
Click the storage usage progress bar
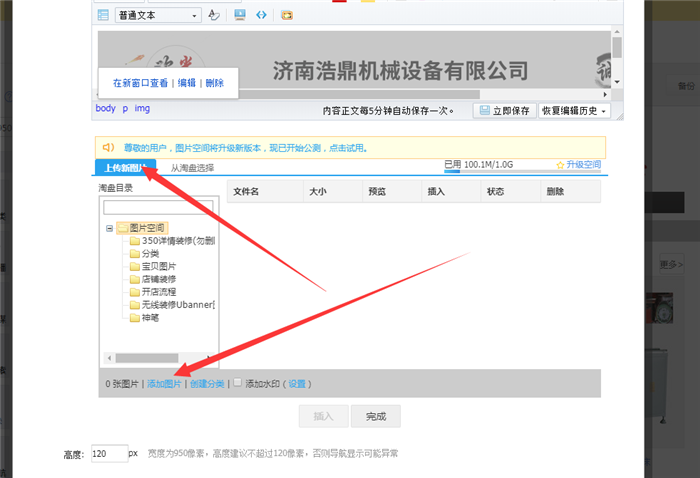452,171
